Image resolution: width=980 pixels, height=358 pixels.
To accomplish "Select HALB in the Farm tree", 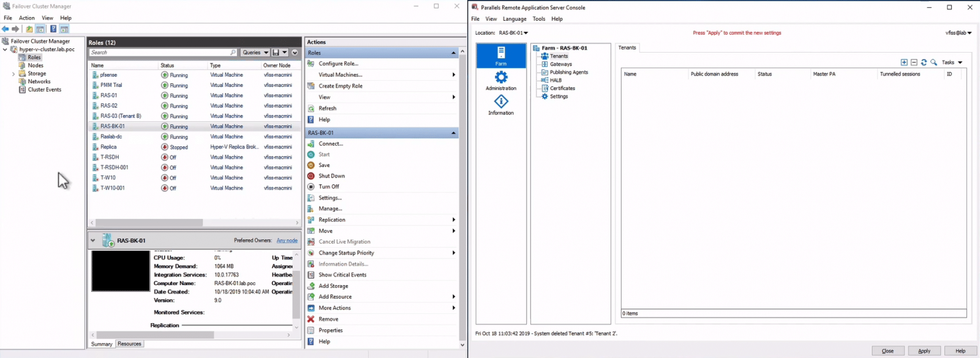I will tap(556, 80).
